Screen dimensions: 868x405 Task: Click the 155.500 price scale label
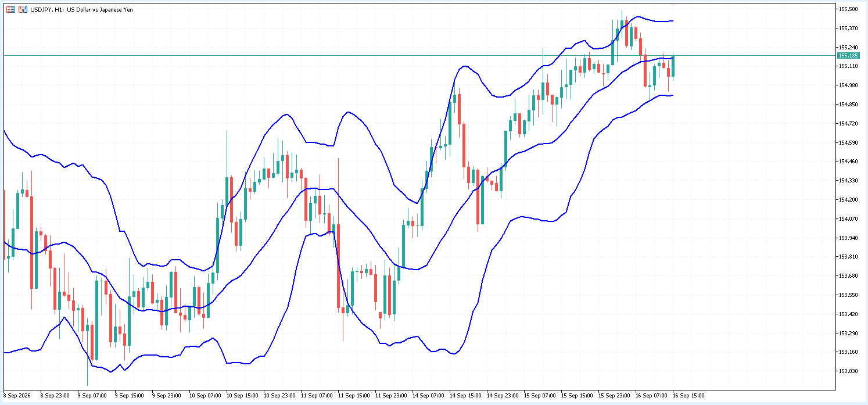click(848, 9)
